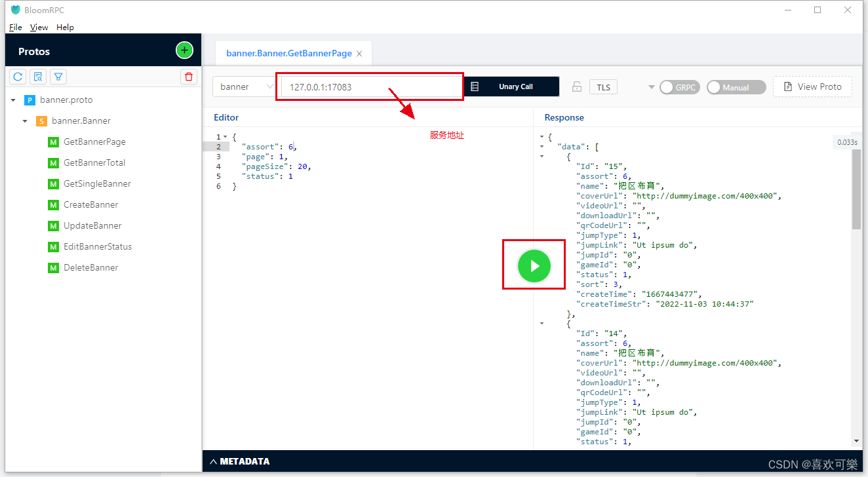This screenshot has width=868, height=477.
Task: Toggle the GRPC web switch
Action: (680, 87)
